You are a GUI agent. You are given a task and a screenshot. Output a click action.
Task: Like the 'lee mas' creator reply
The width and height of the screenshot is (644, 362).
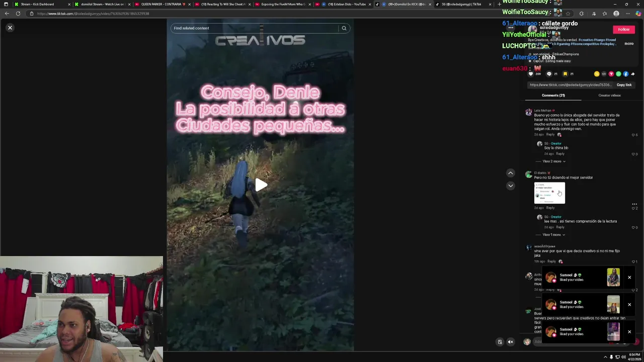(633, 227)
